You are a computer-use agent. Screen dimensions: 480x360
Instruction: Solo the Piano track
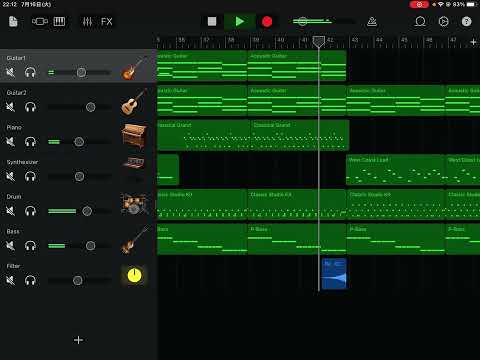(30, 142)
